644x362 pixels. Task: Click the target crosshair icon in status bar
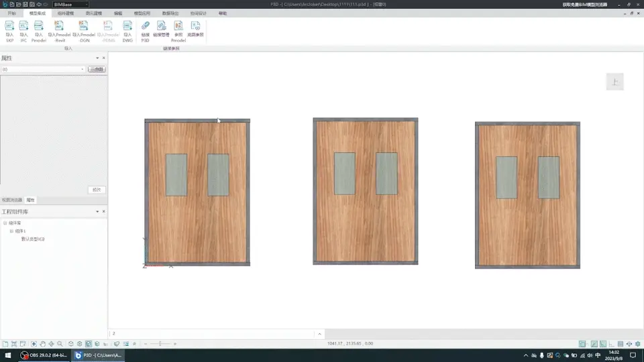(x=629, y=344)
